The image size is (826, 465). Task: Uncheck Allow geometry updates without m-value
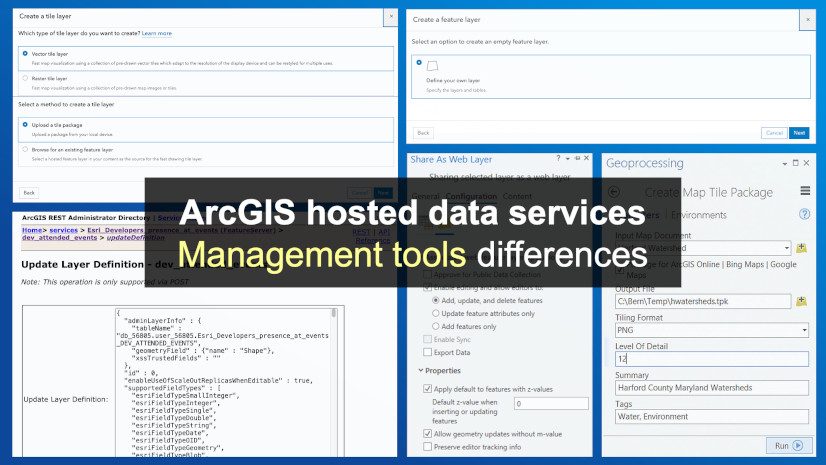(427, 434)
